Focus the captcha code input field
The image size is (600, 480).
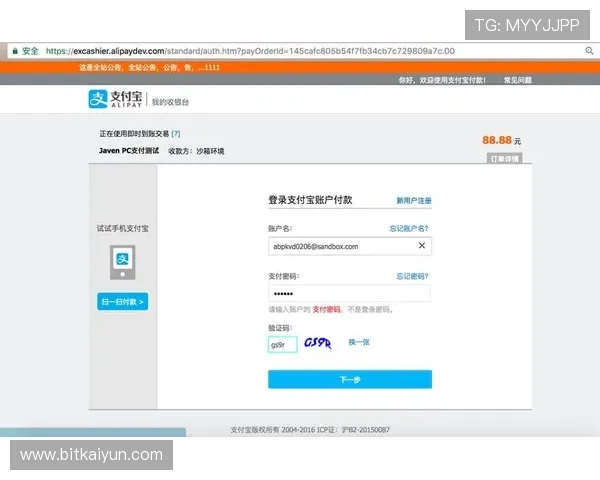point(283,344)
